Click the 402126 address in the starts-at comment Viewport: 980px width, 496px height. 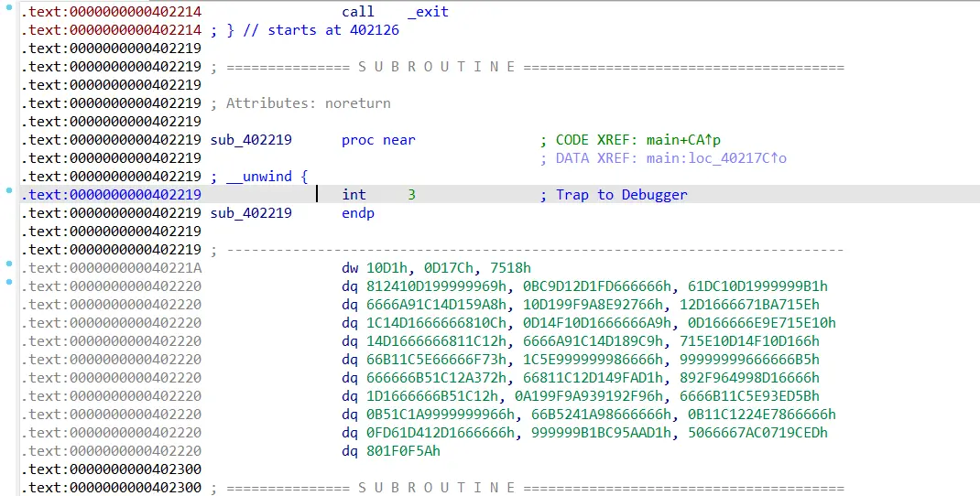click(375, 30)
